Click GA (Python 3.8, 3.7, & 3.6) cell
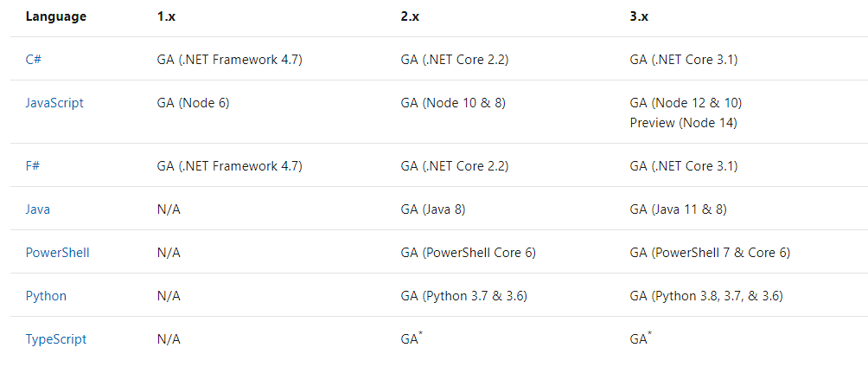 click(706, 296)
